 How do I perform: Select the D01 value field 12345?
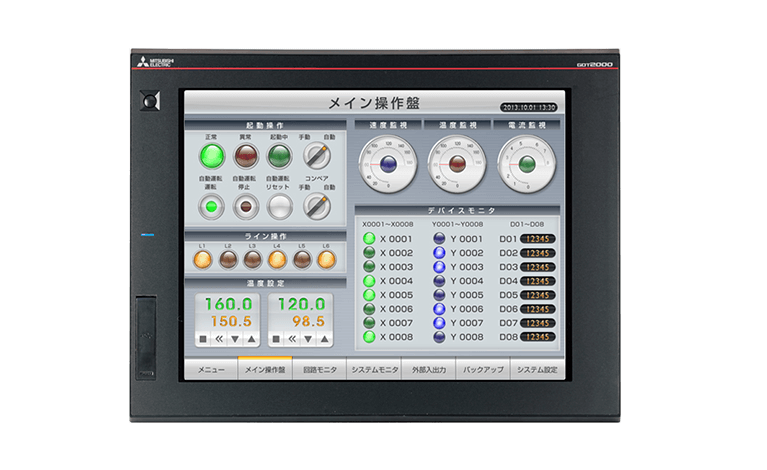click(x=538, y=239)
